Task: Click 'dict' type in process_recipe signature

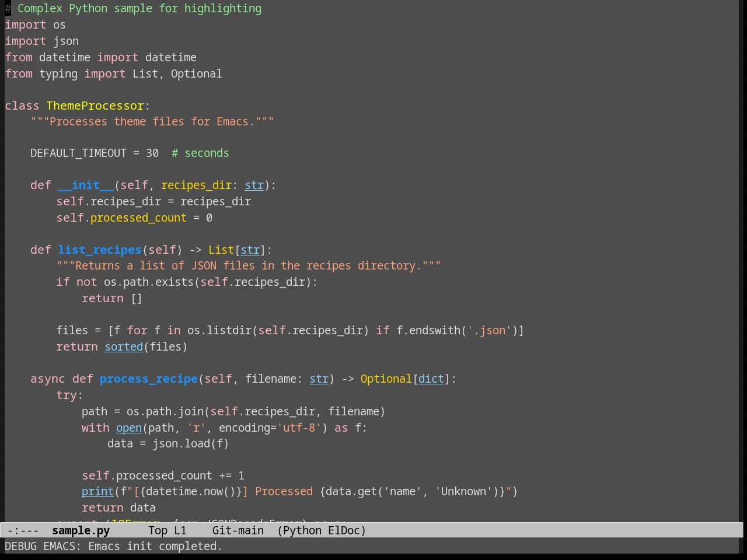Action: (x=431, y=379)
